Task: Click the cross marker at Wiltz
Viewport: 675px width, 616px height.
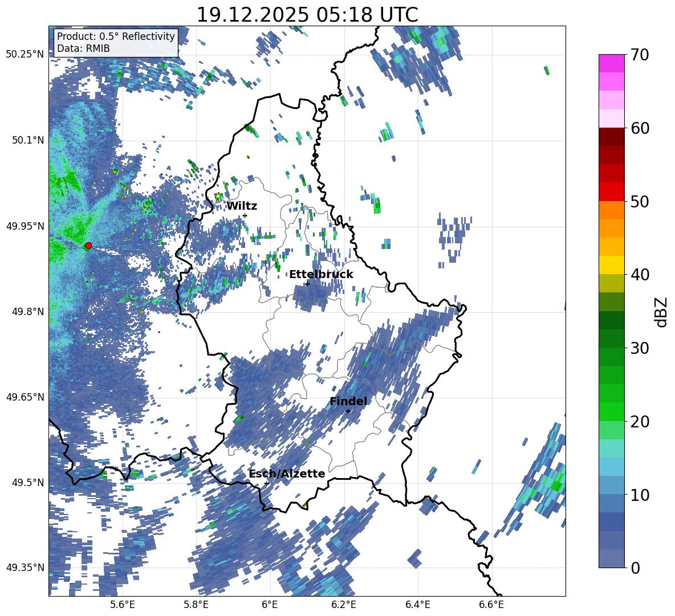Action: coord(245,215)
